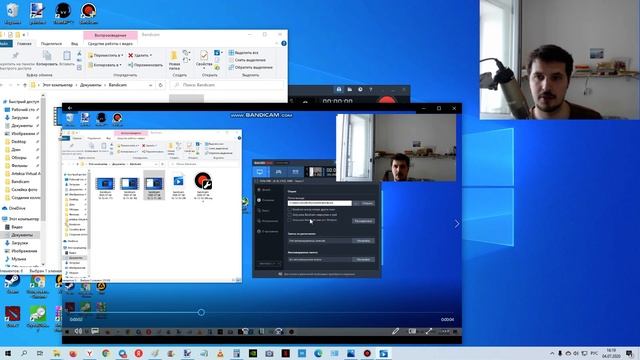Viewport: 640px width, 360px height.
Task: Click the Поиск: Bandicam search field
Action: point(227,85)
